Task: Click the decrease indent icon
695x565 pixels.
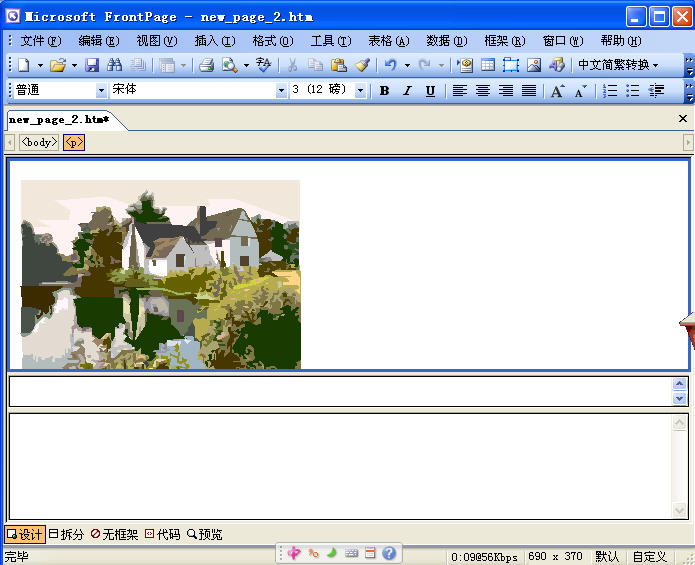Action: pyautogui.click(x=656, y=90)
